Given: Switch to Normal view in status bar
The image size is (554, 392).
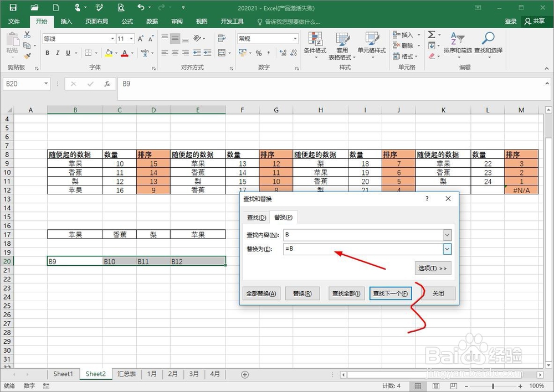Looking at the screenshot, I should click(418, 386).
